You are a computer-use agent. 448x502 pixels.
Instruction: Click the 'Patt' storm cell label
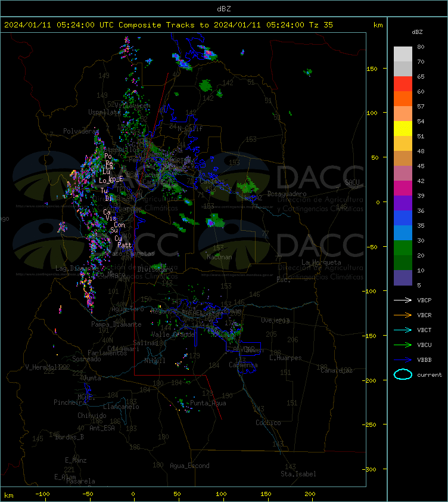pos(125,245)
